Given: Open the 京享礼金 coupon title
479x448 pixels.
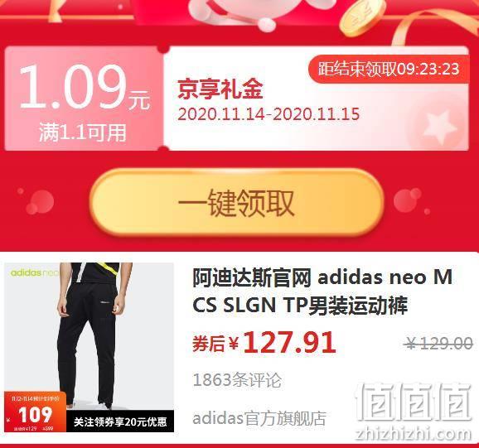Looking at the screenshot, I should click(x=220, y=89).
